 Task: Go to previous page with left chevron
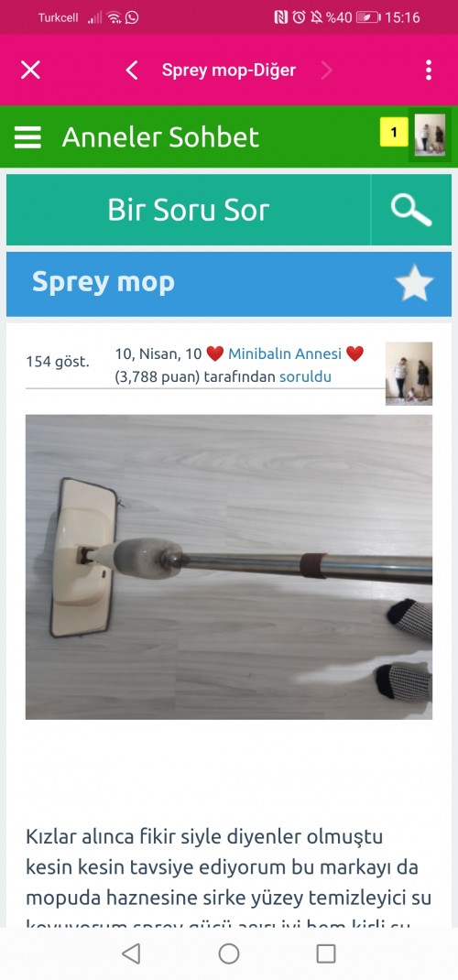pos(131,70)
